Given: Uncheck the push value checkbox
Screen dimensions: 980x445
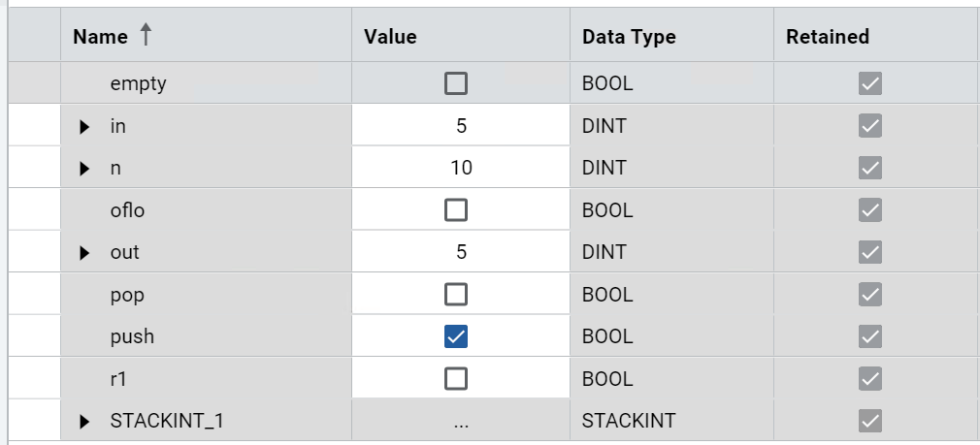Looking at the screenshot, I should pos(455,336).
